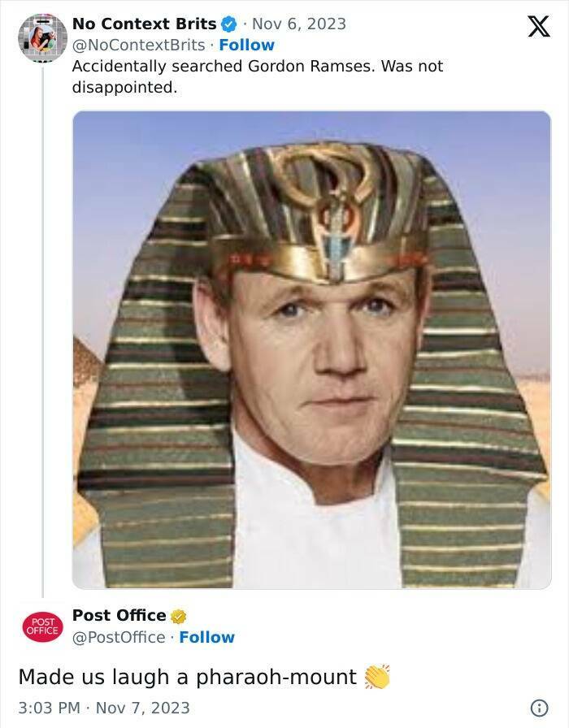Open the No Context Brits display name
The width and height of the screenshot is (569, 728).
145,24
